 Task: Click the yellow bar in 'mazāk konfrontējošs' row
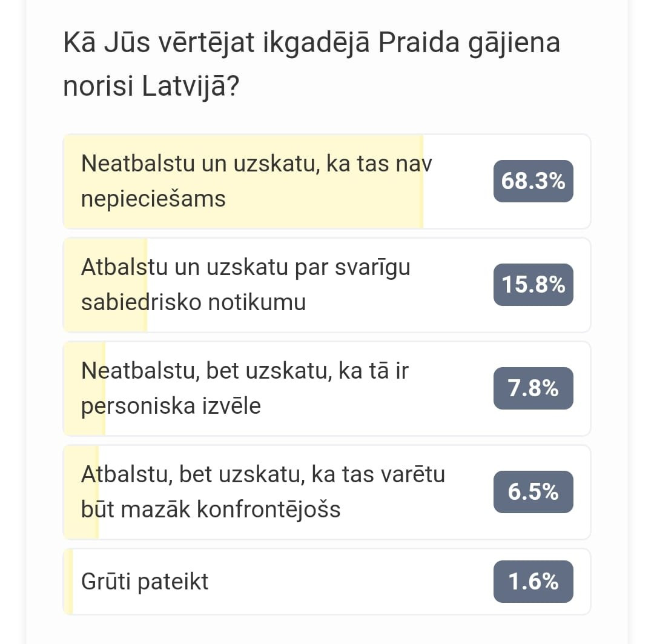tap(81, 492)
